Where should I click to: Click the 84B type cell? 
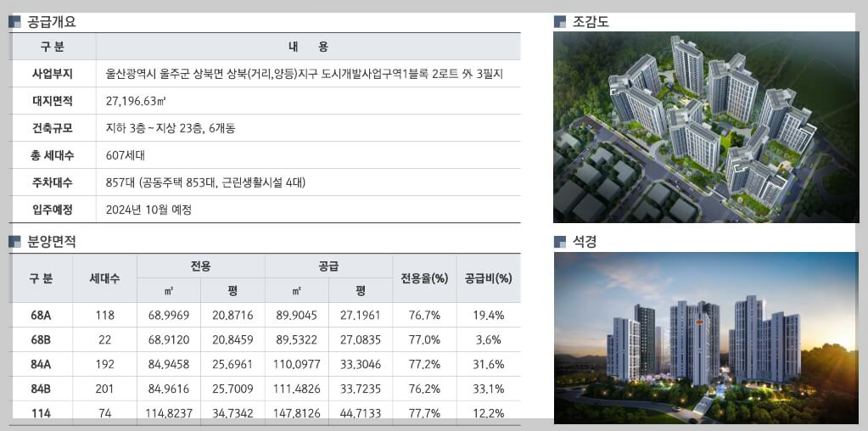tap(41, 389)
